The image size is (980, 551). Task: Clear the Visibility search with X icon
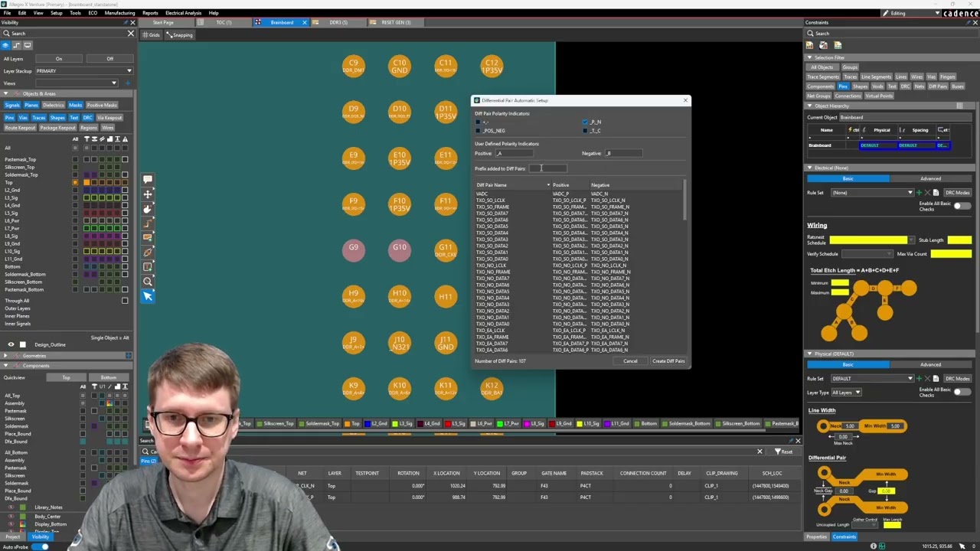point(130,33)
